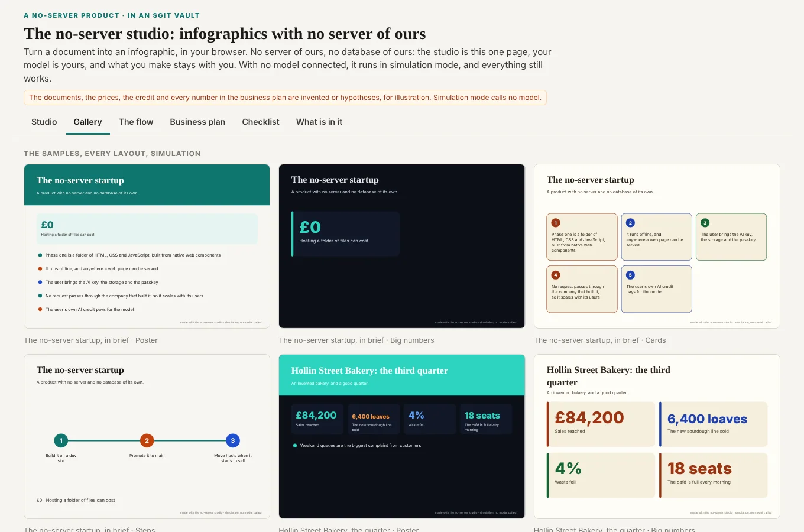Click the large red '£84,200' sales figure
The height and width of the screenshot is (532, 804).
(x=589, y=418)
